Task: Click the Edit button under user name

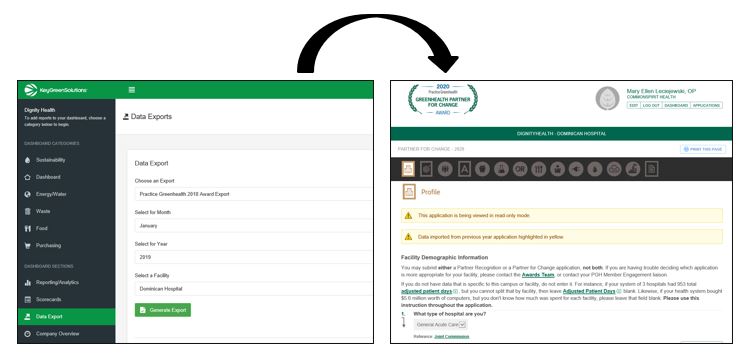Action: [633, 105]
